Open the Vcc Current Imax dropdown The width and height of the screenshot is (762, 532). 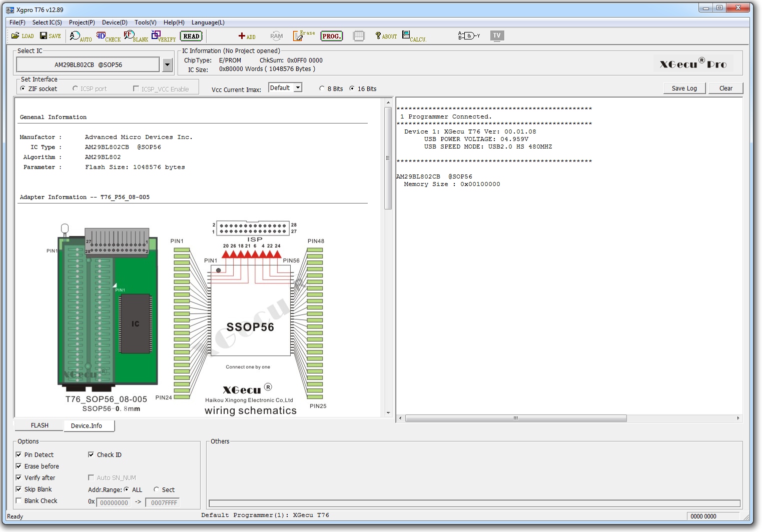(x=298, y=88)
